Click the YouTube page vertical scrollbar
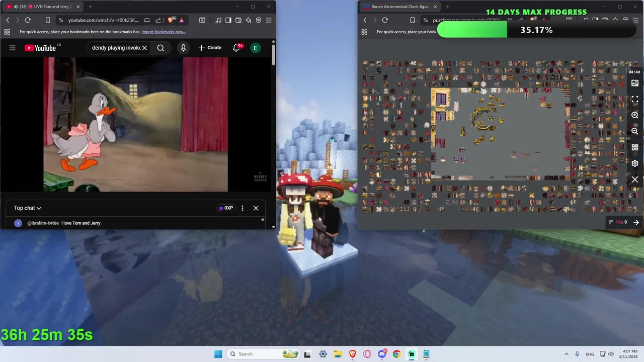The image size is (644, 362). (x=273, y=54)
